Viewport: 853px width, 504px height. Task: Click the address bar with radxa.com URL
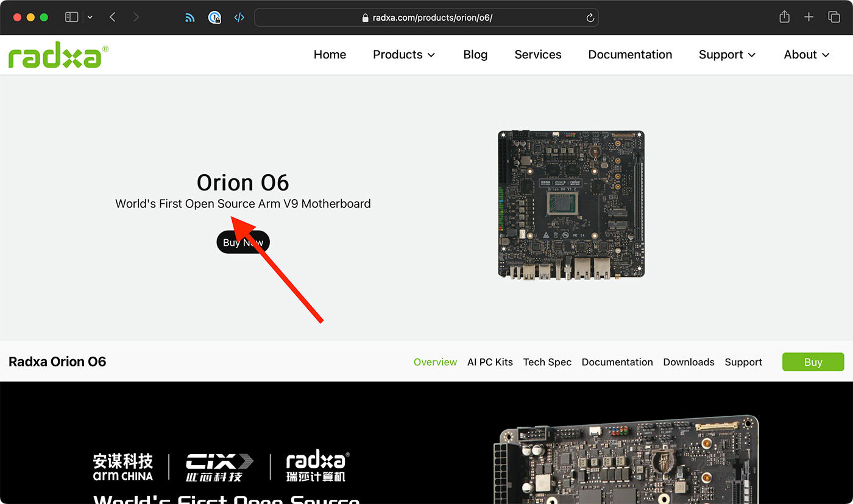(x=426, y=18)
